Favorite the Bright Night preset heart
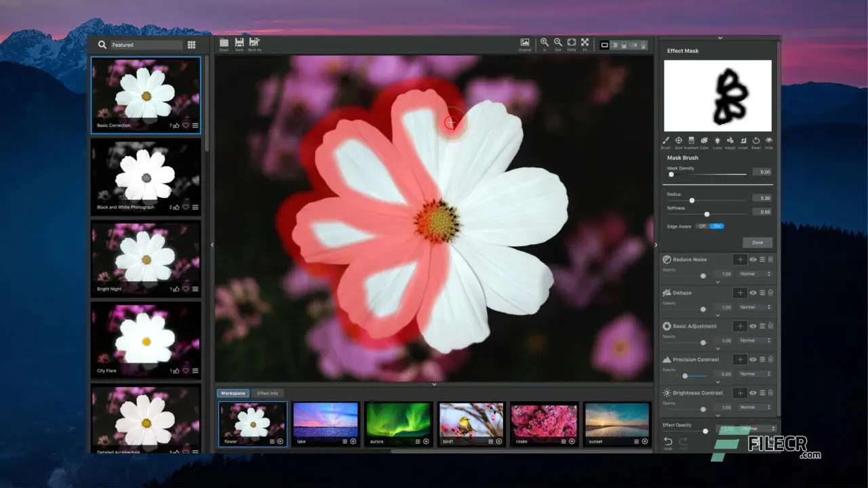The height and width of the screenshot is (488, 868). point(185,289)
